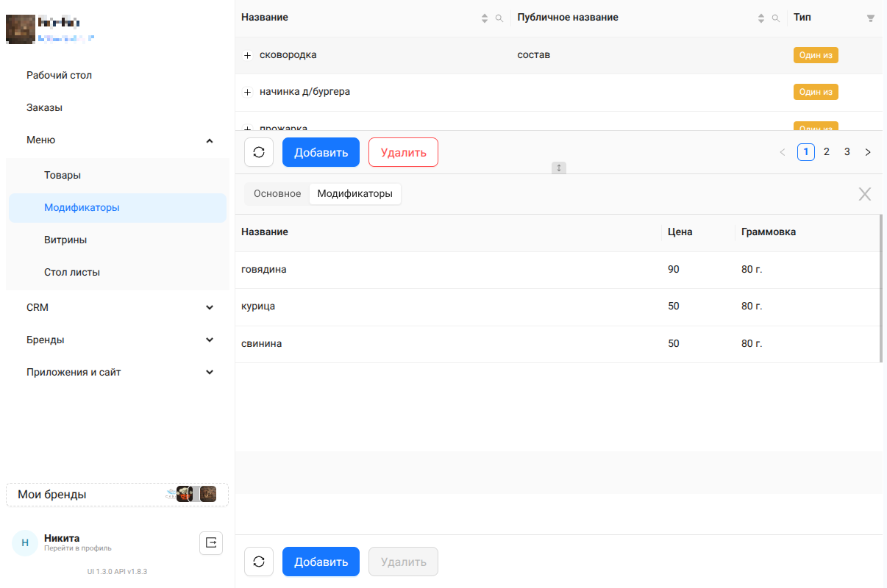Click the logout icon next to Никита
The height and width of the screenshot is (588, 887).
pos(211,543)
